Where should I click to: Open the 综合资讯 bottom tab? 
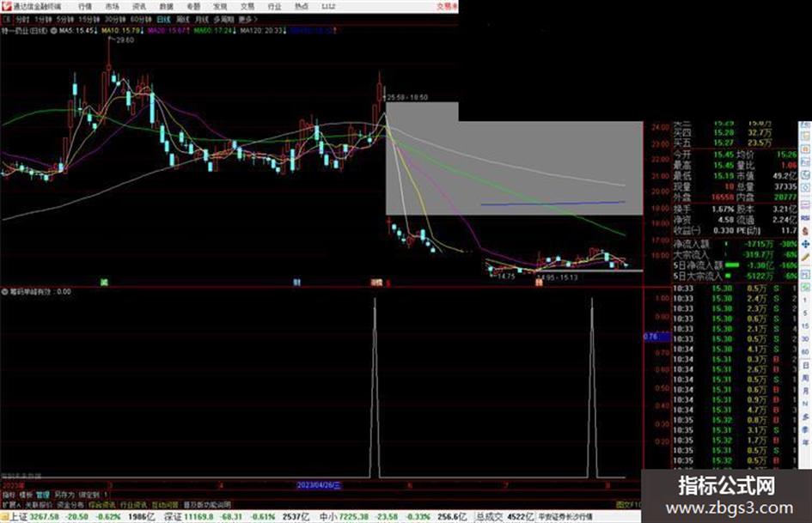[x=102, y=504]
